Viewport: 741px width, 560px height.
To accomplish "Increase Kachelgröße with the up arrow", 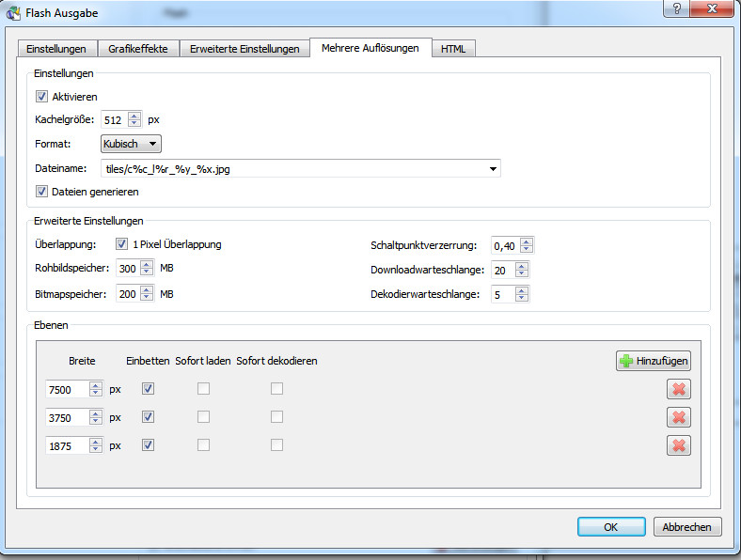I will click(134, 116).
